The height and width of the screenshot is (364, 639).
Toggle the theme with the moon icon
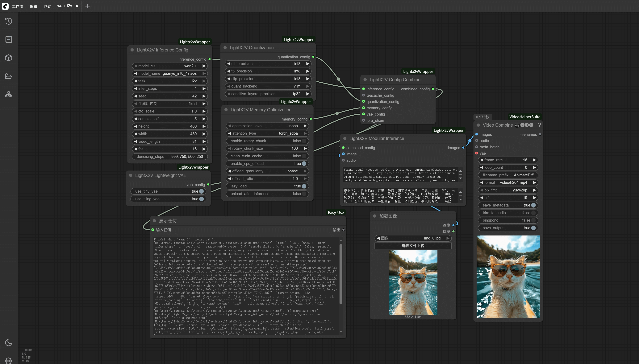(9, 343)
